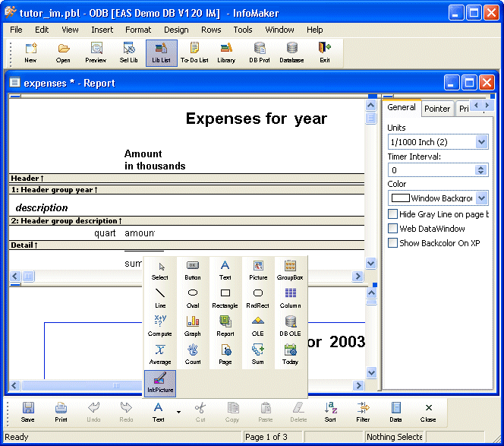Show next properties tabs with right arrow
504x446 pixels.
point(487,105)
